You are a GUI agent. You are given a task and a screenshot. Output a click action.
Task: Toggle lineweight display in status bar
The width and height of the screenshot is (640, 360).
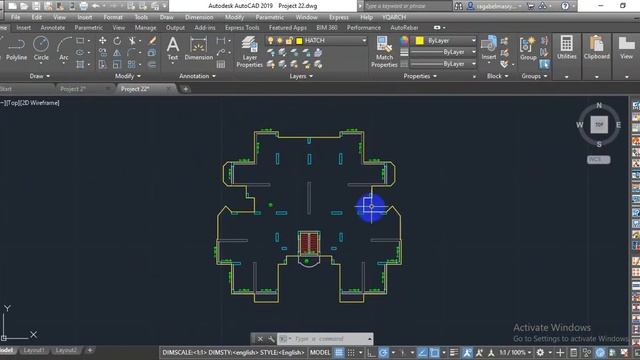[453, 352]
